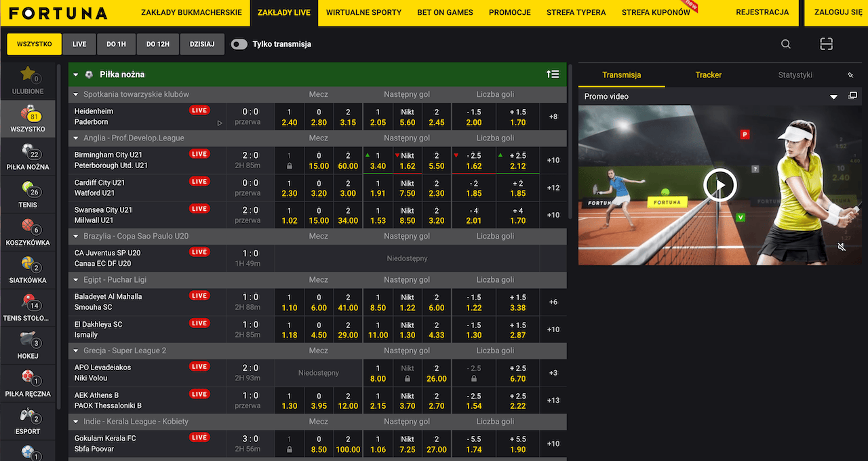Click the ticket scan icon
This screenshot has height=461, width=868.
pyautogui.click(x=826, y=44)
